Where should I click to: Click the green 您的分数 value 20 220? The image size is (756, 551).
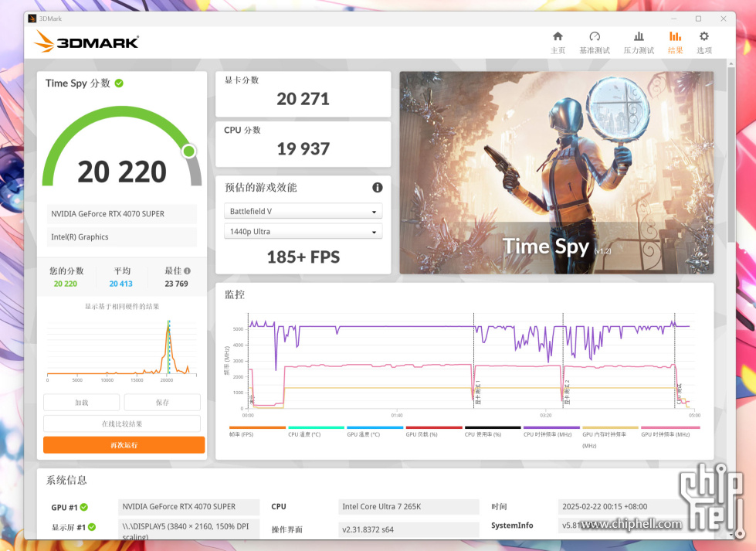click(65, 284)
